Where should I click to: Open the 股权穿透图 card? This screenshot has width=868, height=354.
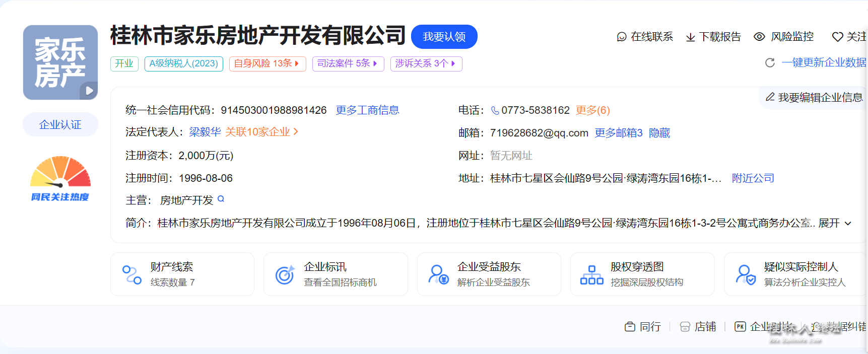642,274
